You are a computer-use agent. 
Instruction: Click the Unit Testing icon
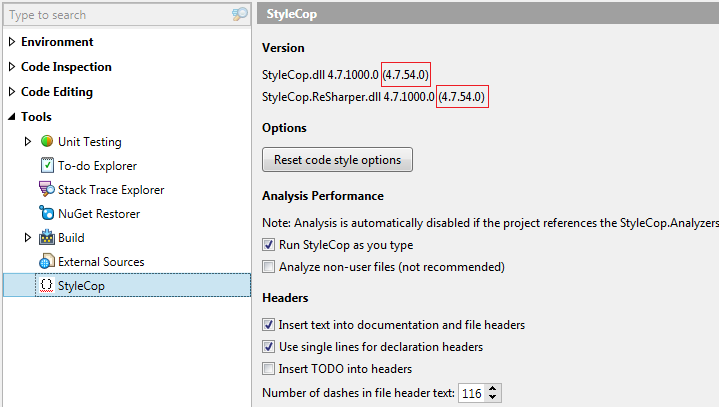[47, 141]
